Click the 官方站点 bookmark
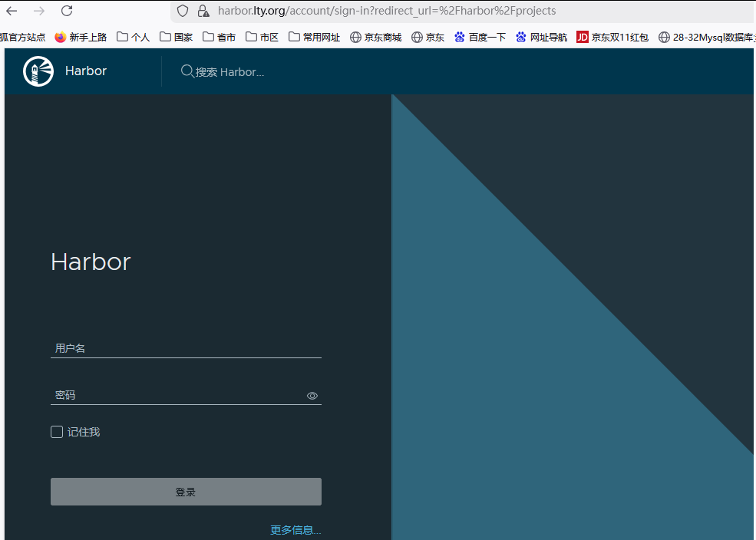 23,37
